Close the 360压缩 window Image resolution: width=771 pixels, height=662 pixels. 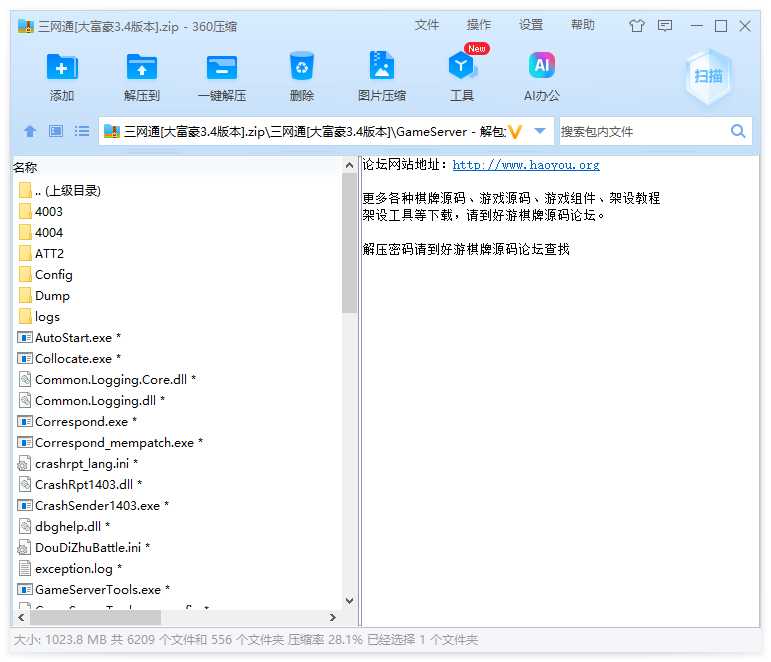[x=745, y=26]
